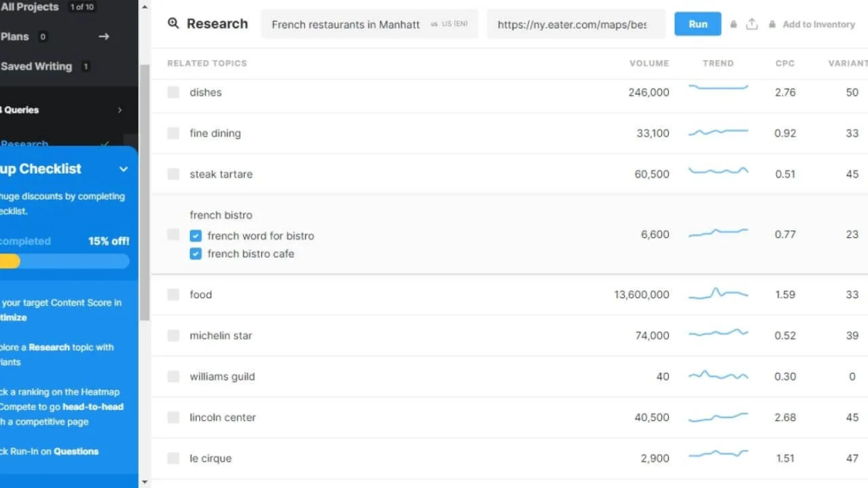The image size is (868, 488).
Task: Open the trend sparkline for dishes
Action: tap(718, 87)
